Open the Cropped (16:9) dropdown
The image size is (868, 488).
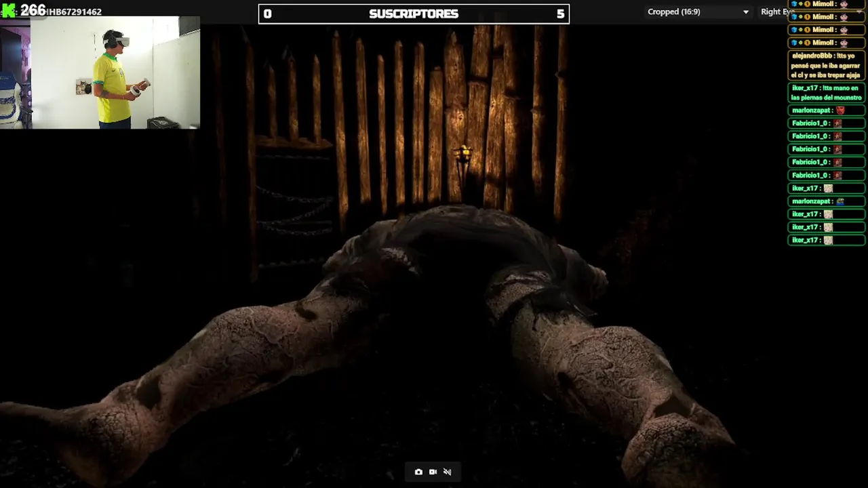click(x=698, y=12)
